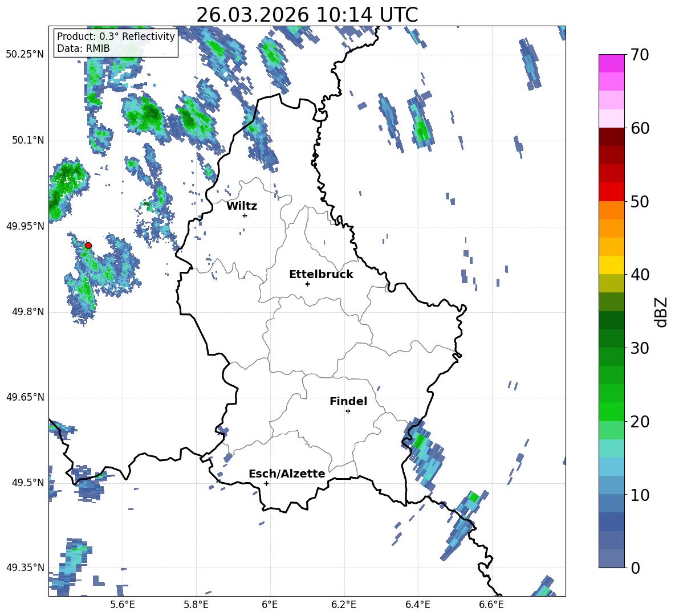The width and height of the screenshot is (675, 616).
Task: Click the dBZ colorbar axis label
Action: [x=662, y=312]
